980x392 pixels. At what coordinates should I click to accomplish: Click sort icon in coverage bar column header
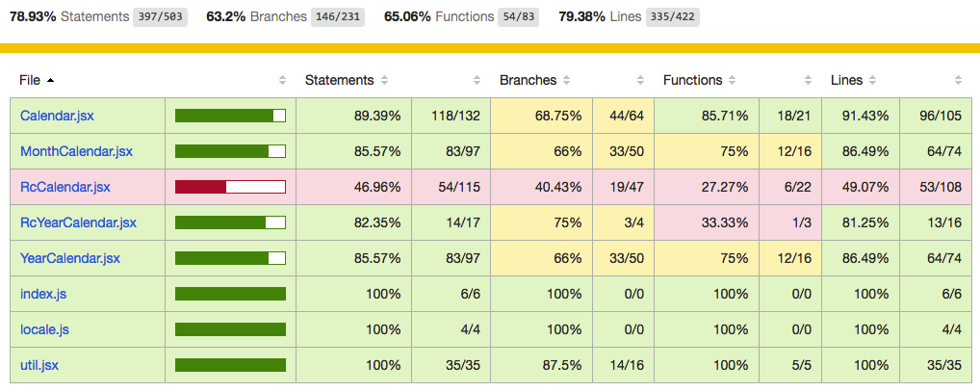pyautogui.click(x=282, y=80)
